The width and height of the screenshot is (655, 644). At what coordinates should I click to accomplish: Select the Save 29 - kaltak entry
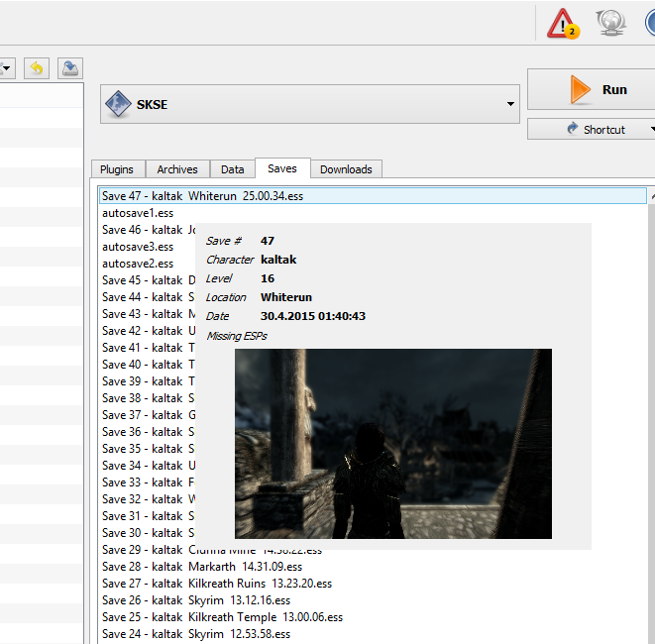coord(148,550)
